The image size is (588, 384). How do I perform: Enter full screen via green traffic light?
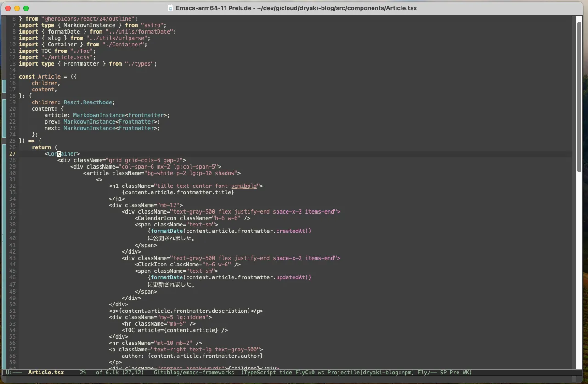click(x=26, y=8)
